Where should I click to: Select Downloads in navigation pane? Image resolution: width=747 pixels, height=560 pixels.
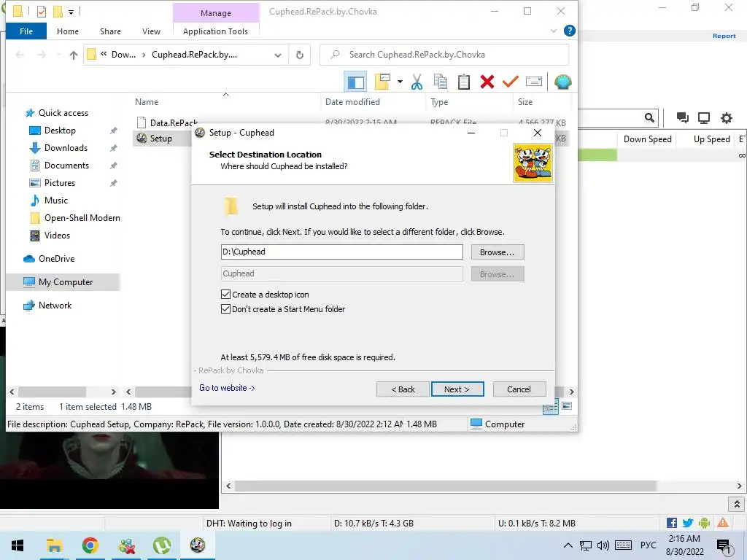[66, 148]
